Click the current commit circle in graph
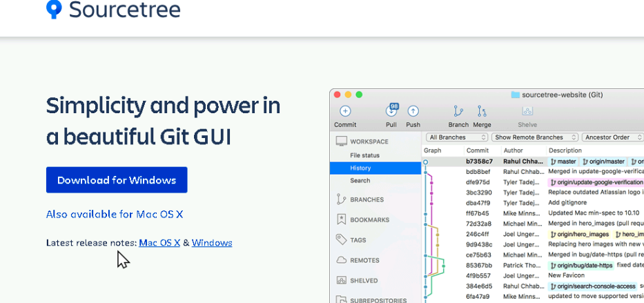This screenshot has height=303, width=644. point(425,162)
